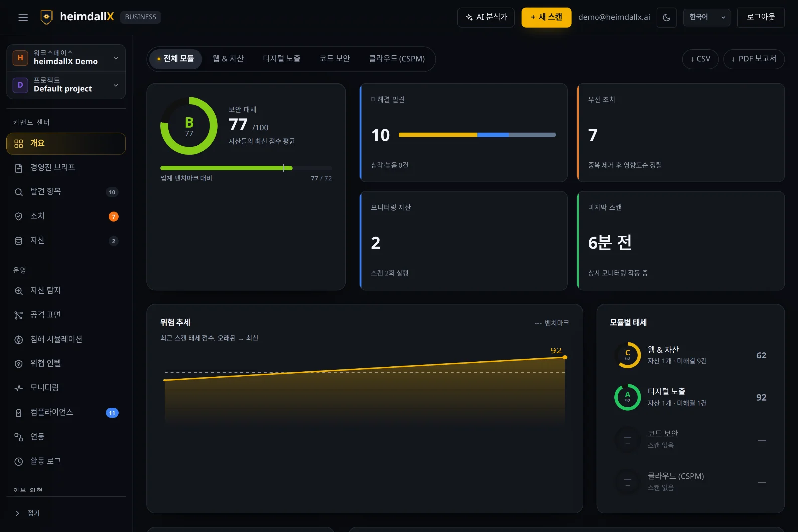Click the 개요 grid icon in sidebar
This screenshot has width=798, height=532.
pos(19,144)
